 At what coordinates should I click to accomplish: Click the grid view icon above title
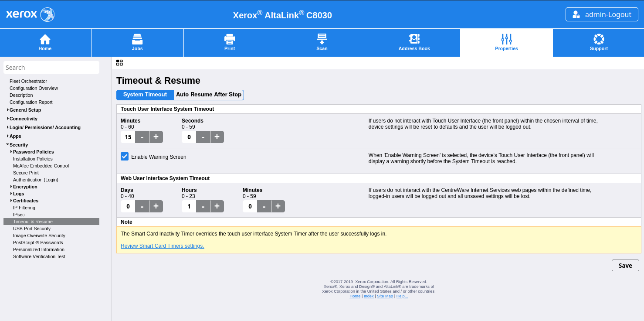119,63
